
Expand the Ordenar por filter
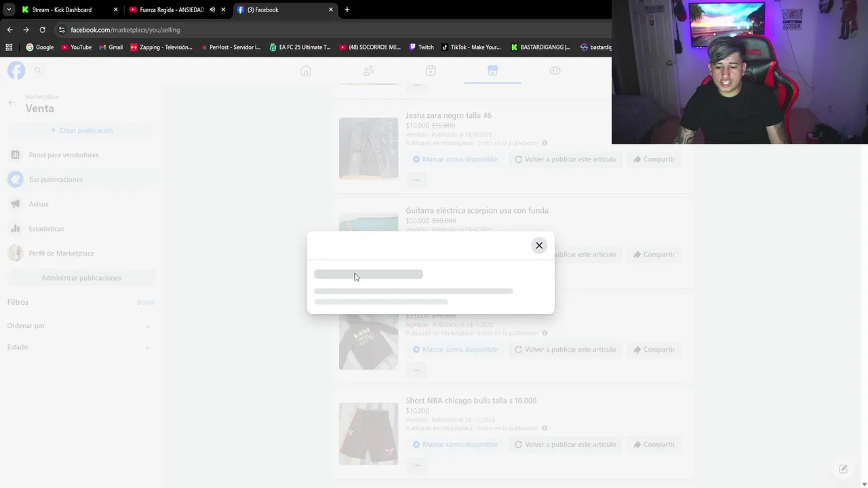coord(79,326)
